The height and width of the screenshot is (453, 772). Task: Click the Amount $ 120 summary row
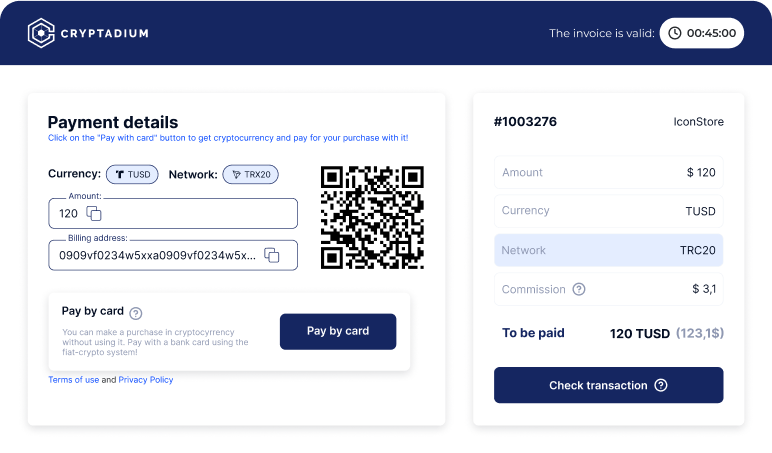[x=608, y=172]
